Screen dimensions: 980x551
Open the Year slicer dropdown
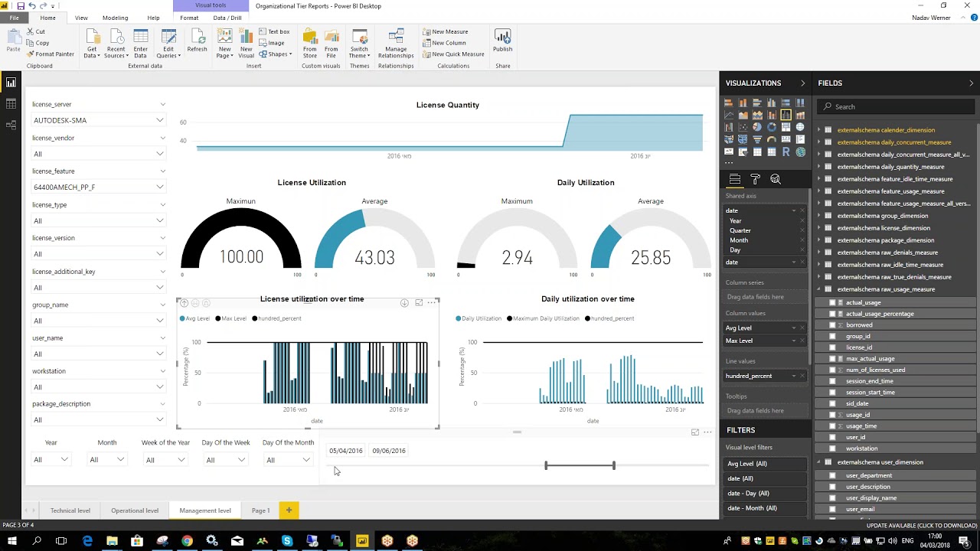51,460
